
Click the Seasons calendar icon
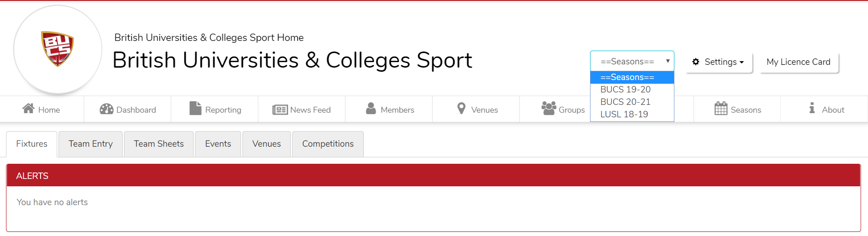click(721, 109)
